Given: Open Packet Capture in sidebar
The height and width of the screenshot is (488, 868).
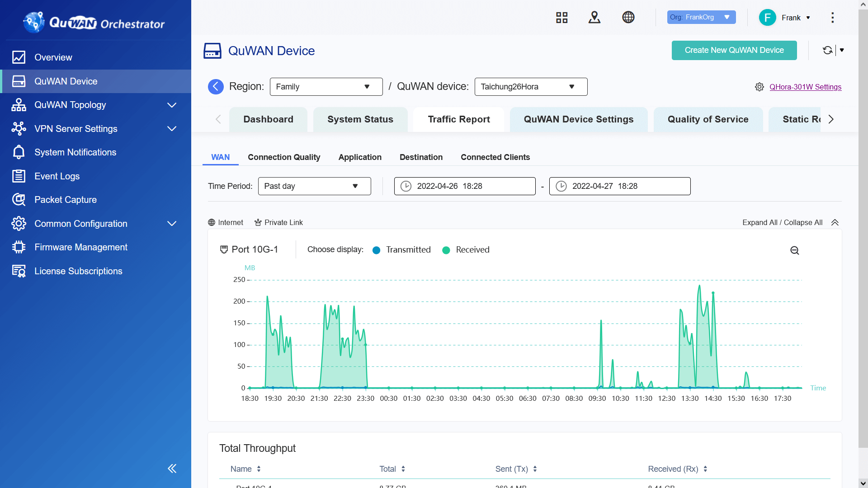Looking at the screenshot, I should pyautogui.click(x=66, y=200).
